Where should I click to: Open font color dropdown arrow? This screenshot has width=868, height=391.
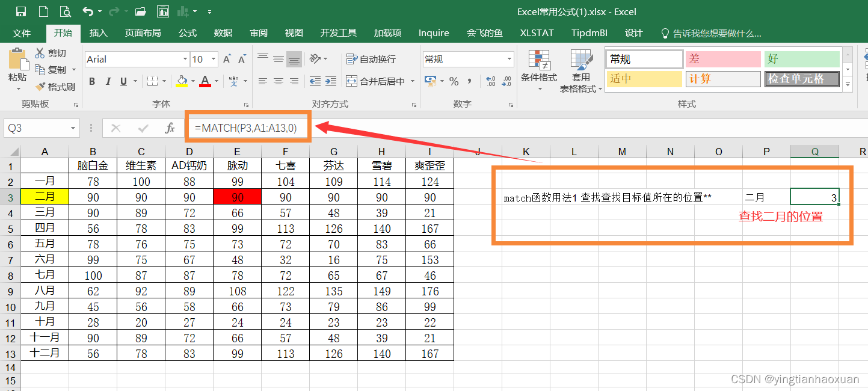(x=217, y=81)
